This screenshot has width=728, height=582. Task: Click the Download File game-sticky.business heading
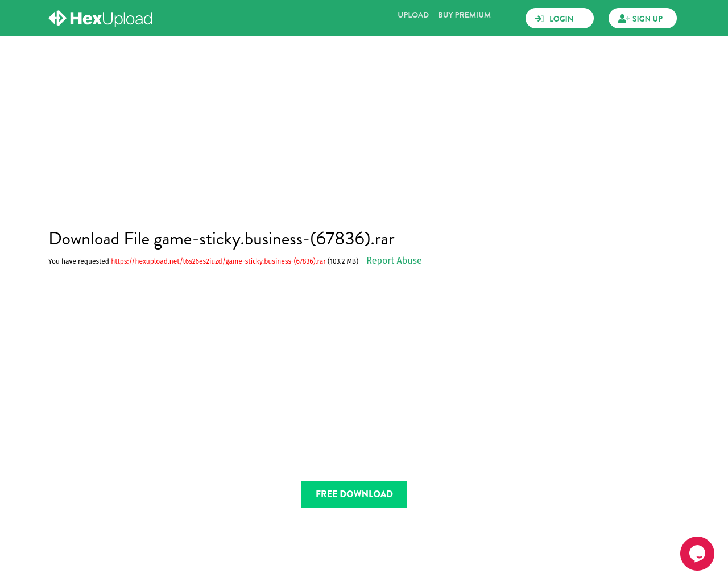click(x=221, y=238)
